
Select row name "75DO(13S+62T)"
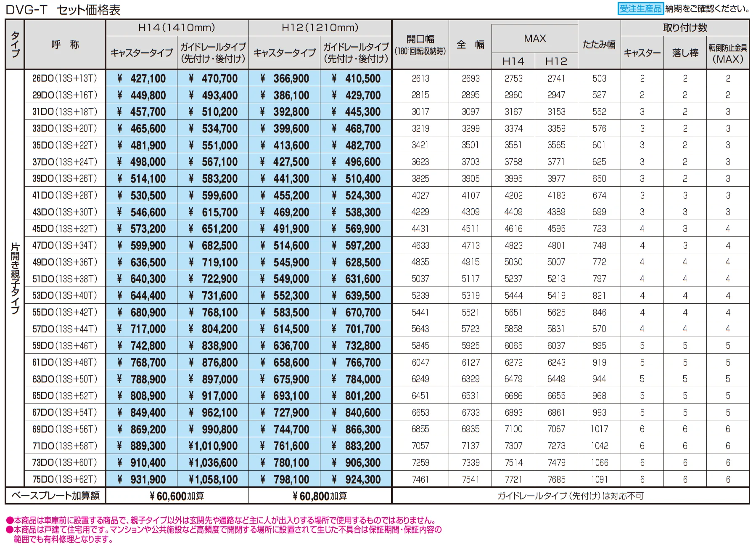pos(65,479)
